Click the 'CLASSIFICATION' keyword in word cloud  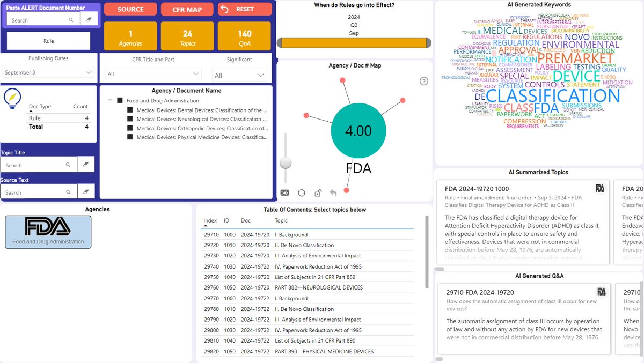[x=553, y=95]
